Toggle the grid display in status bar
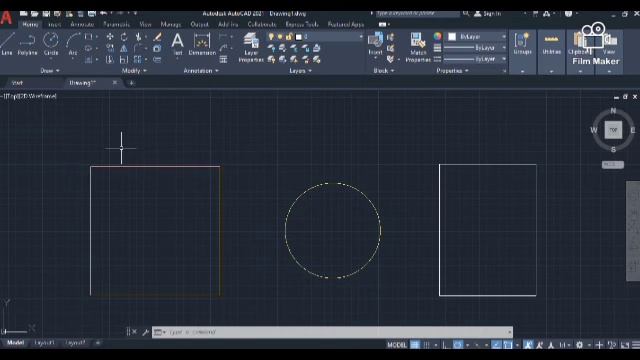The width and height of the screenshot is (640, 360). click(415, 345)
